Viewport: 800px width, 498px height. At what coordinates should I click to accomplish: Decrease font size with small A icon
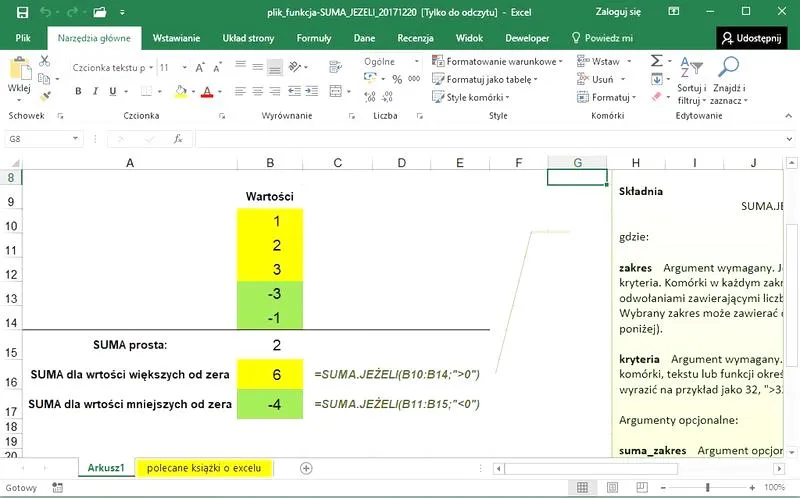[x=218, y=67]
